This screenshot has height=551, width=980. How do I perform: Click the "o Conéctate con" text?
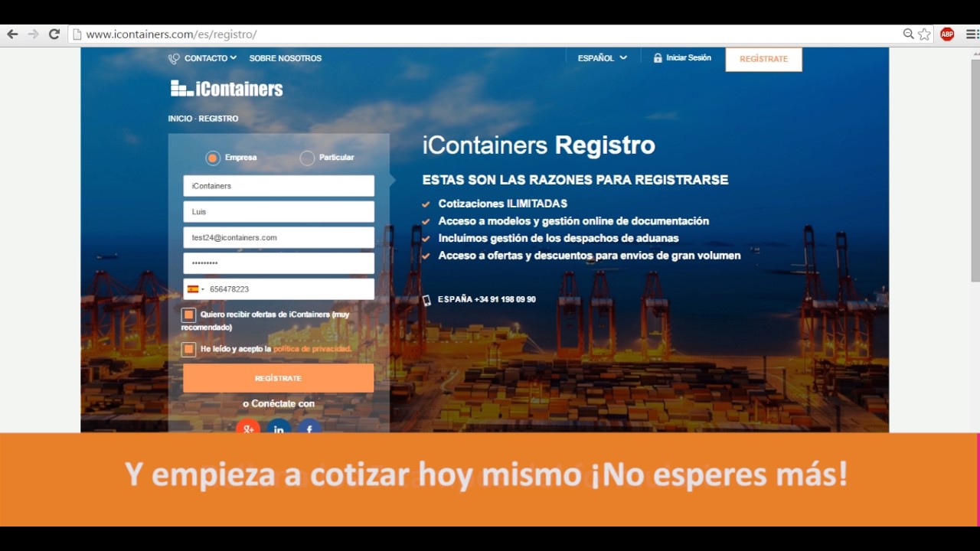[279, 403]
